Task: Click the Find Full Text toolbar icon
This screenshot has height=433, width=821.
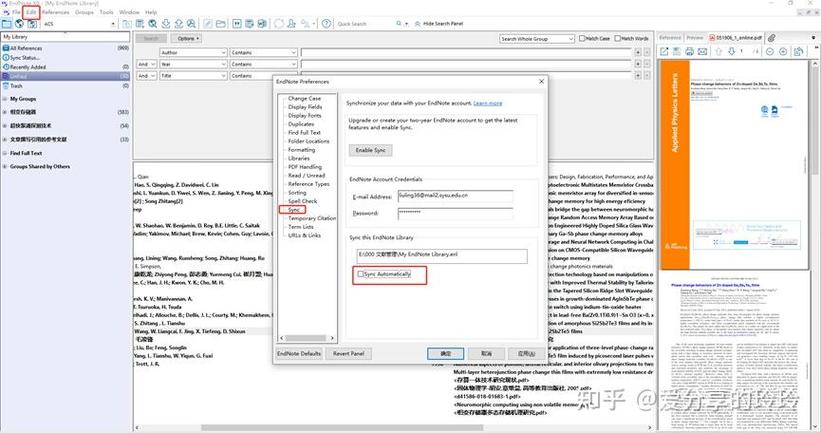Action: point(192,24)
